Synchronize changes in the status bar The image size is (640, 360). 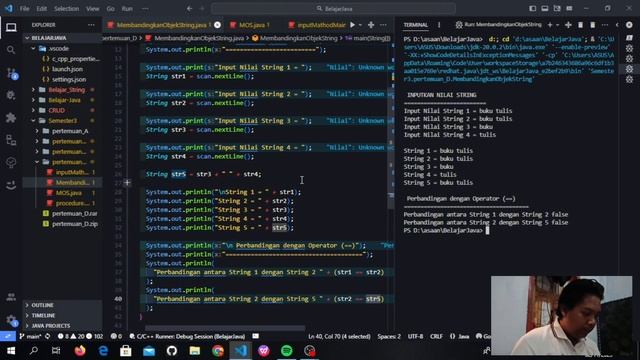pos(48,336)
